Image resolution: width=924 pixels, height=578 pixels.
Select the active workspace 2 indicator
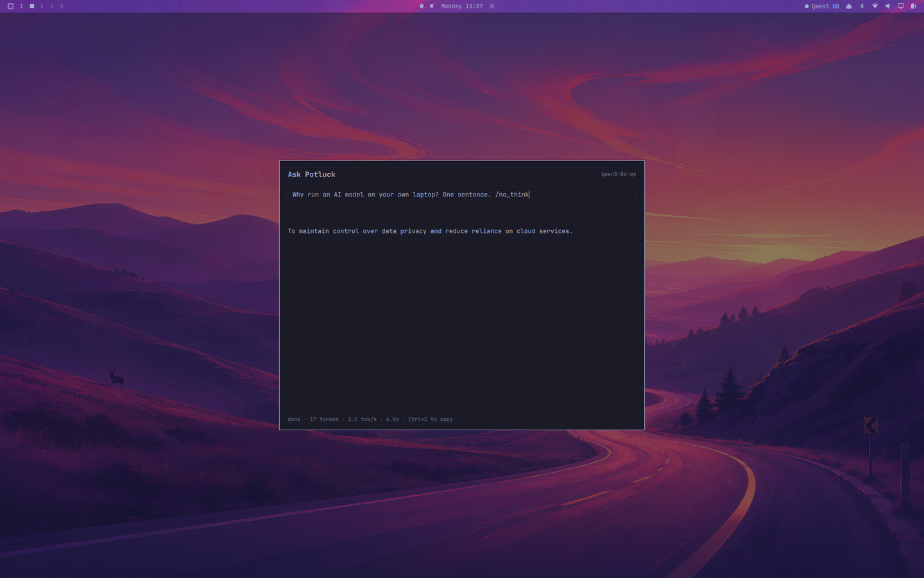pyautogui.click(x=32, y=6)
